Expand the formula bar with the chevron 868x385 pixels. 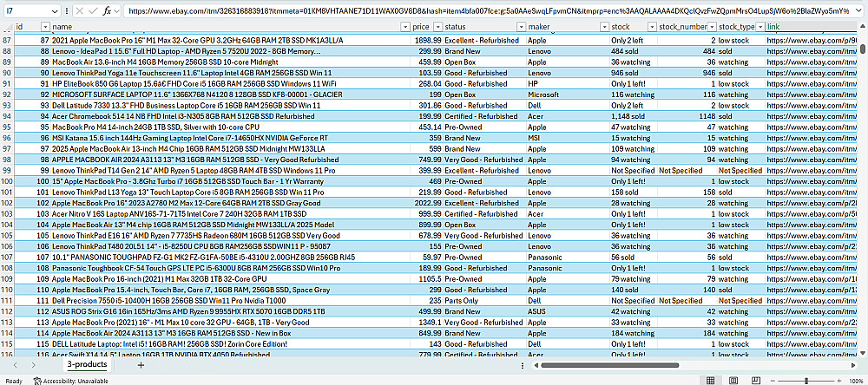click(x=858, y=11)
